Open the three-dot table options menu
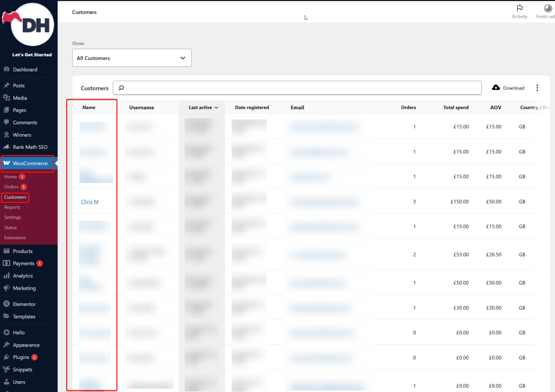 point(537,88)
